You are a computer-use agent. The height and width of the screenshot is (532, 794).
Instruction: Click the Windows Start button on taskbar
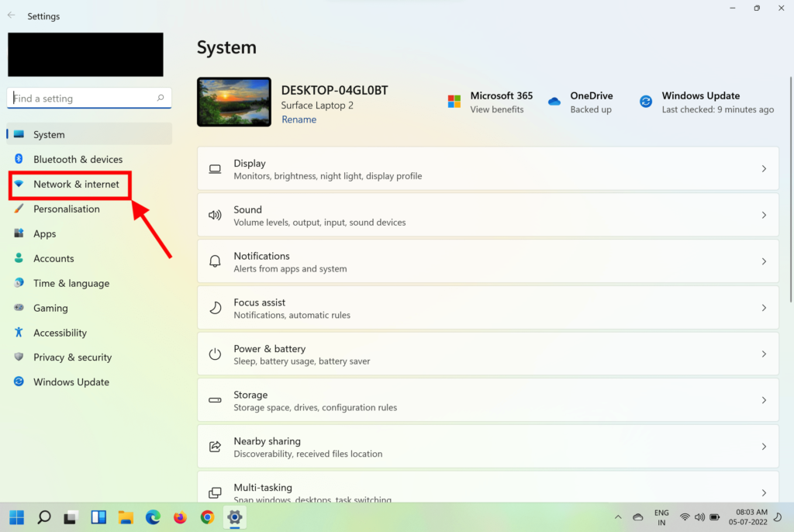16,517
